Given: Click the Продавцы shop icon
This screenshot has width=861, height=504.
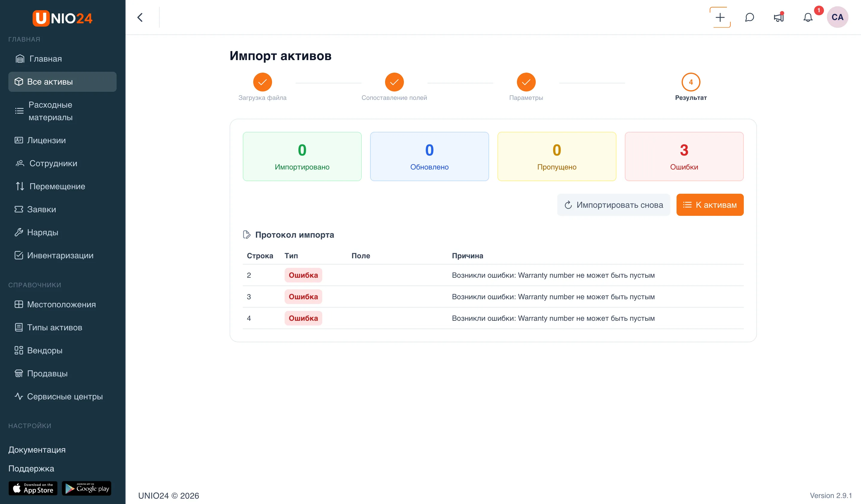Looking at the screenshot, I should tap(19, 373).
